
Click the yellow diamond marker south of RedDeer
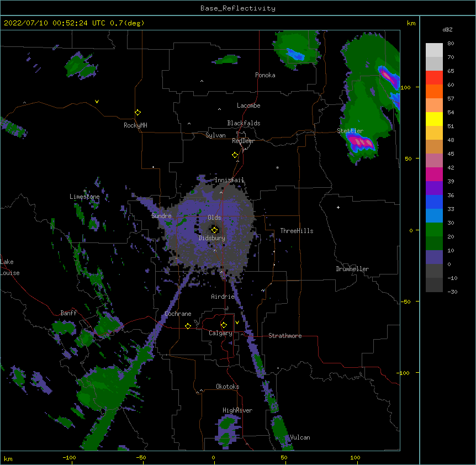(235, 155)
